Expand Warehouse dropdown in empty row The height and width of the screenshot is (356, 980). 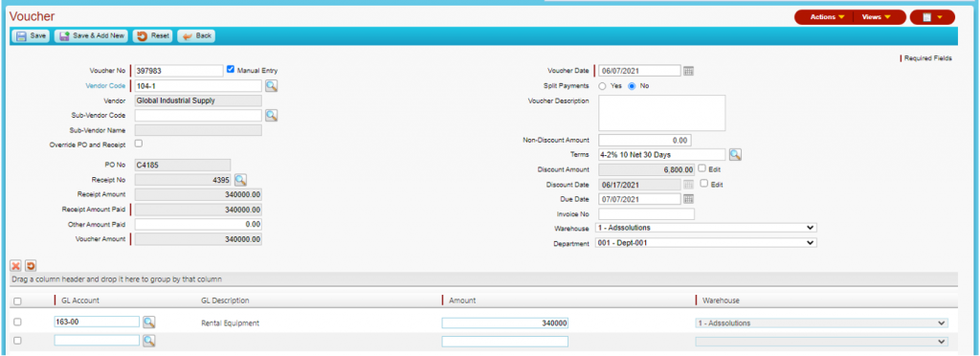pos(821,342)
